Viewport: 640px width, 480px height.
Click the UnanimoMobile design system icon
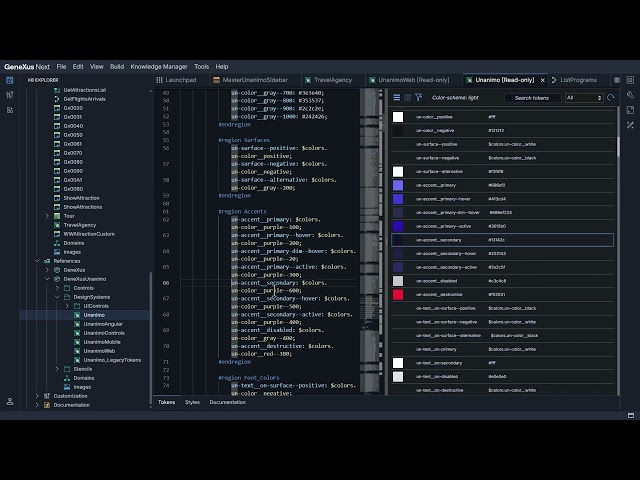click(77, 342)
